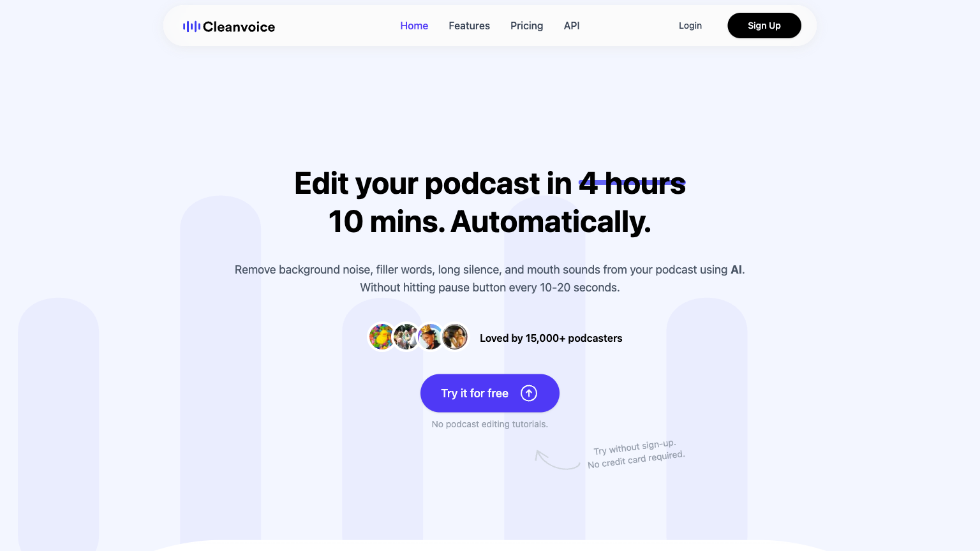Click the second podcaster avatar thumbnail
The image size is (980, 551).
click(406, 337)
